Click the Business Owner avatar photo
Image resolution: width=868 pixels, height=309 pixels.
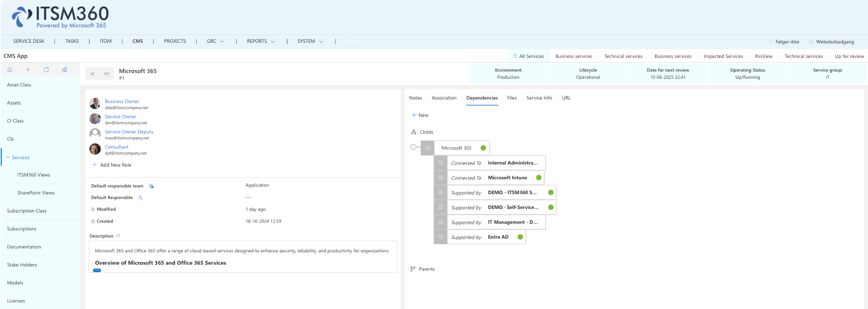(x=95, y=103)
